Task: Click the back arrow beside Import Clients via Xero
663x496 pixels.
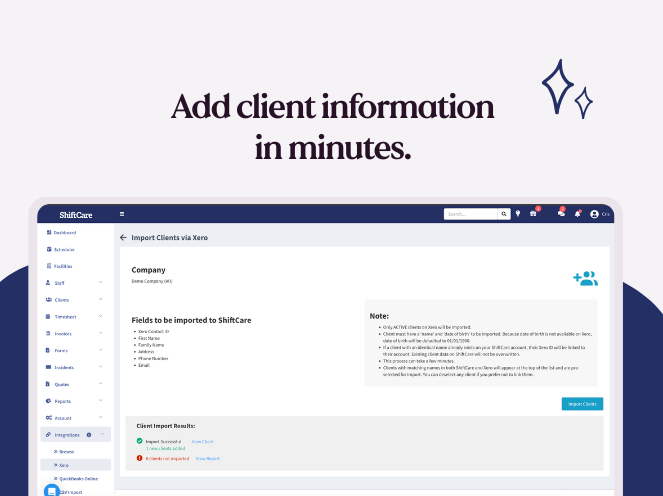Action: coord(123,238)
